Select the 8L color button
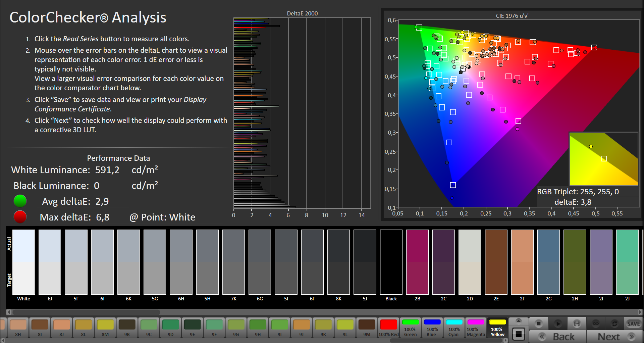The width and height of the screenshot is (644, 343). [83, 328]
